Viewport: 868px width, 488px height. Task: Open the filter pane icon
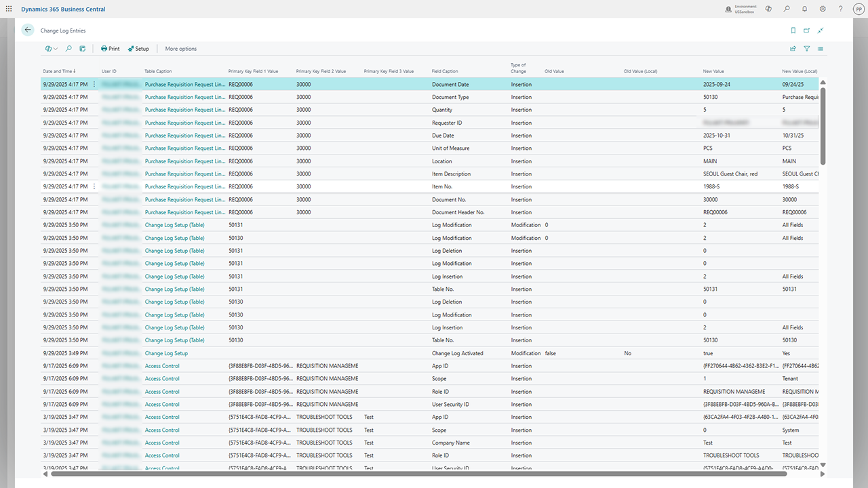(807, 48)
